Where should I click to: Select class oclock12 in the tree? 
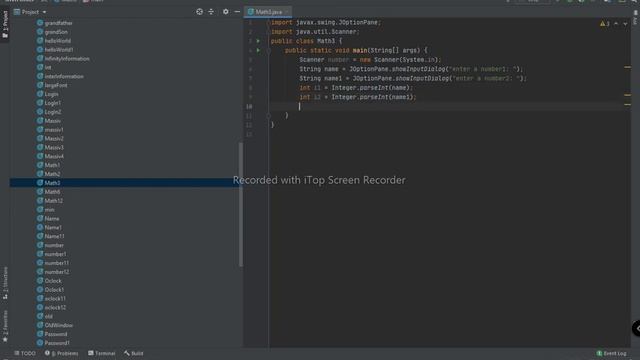(x=51, y=307)
